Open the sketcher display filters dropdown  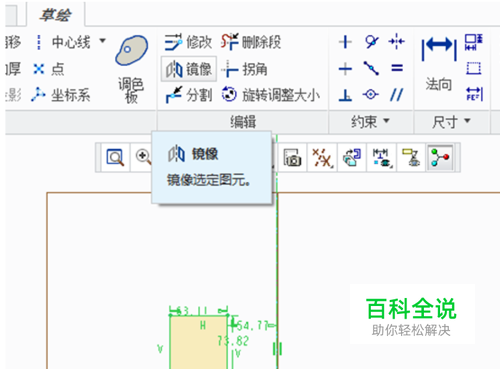pyautogui.click(x=382, y=157)
